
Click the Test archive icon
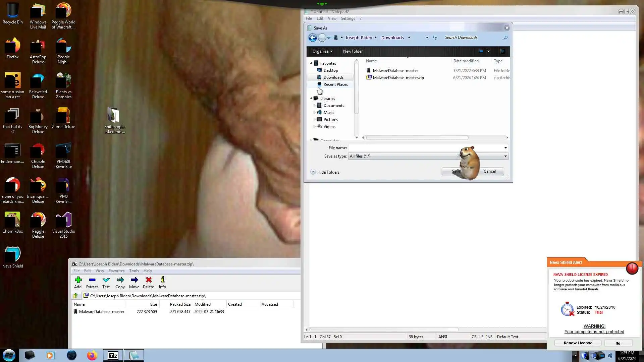point(106,282)
